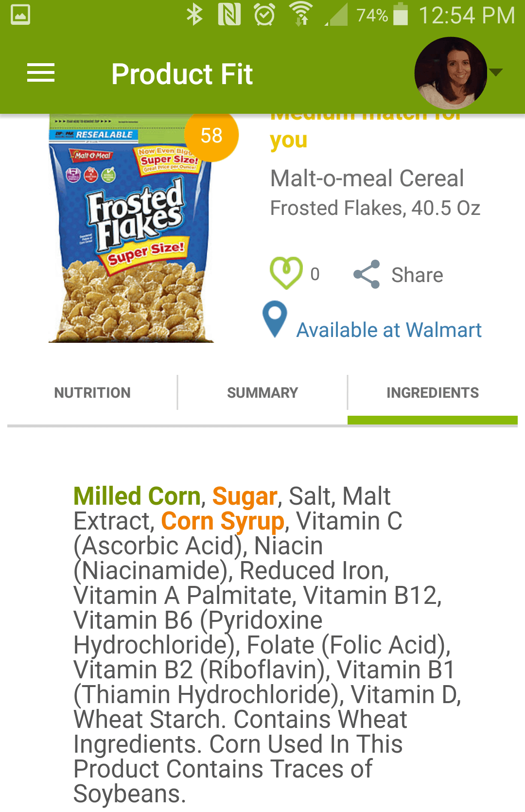Tap the orange Sugar ingredient
525x812 pixels.
(x=245, y=496)
